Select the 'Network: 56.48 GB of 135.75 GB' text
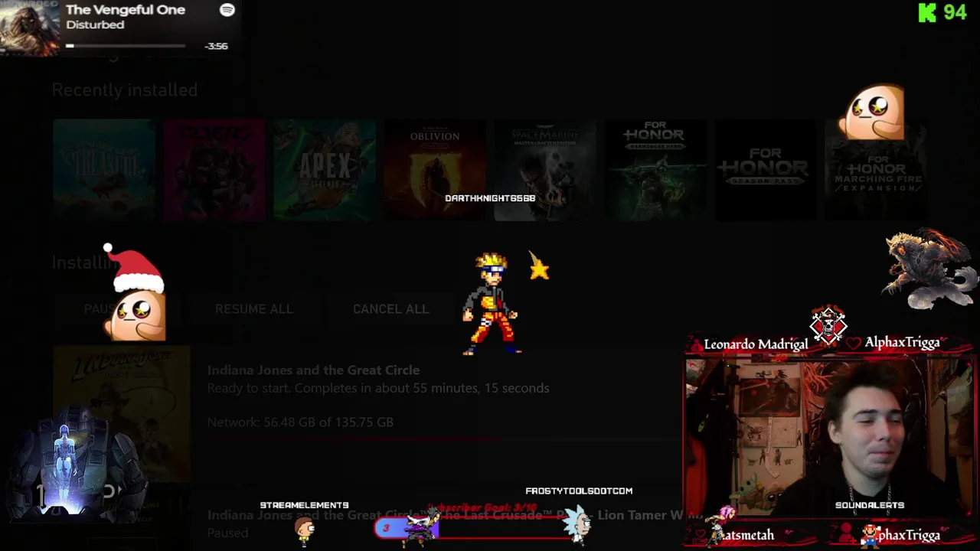 pyautogui.click(x=300, y=422)
